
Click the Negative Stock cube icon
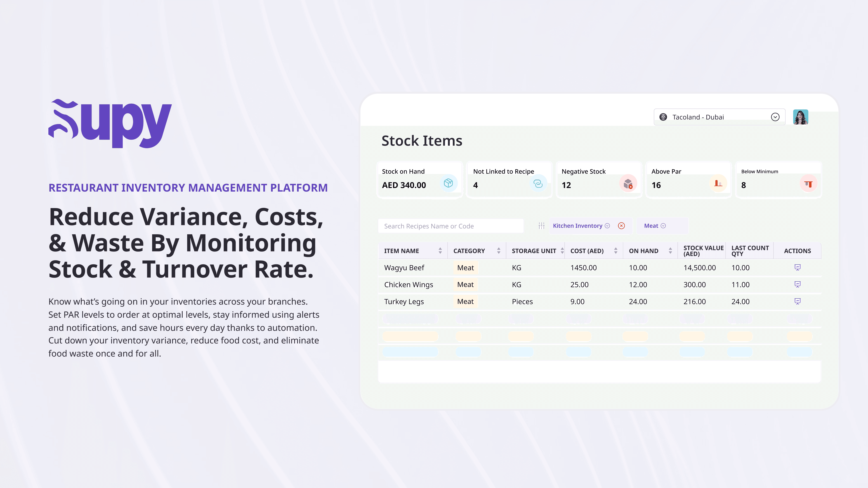pyautogui.click(x=628, y=183)
